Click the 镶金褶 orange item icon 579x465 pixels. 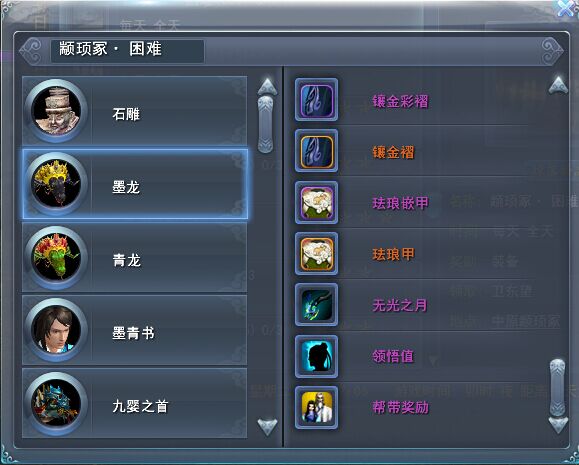click(316, 151)
